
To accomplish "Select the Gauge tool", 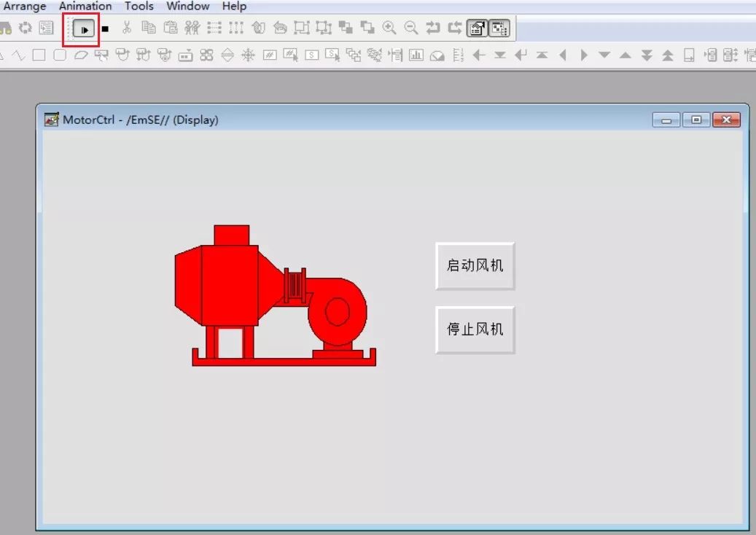I will click(437, 55).
